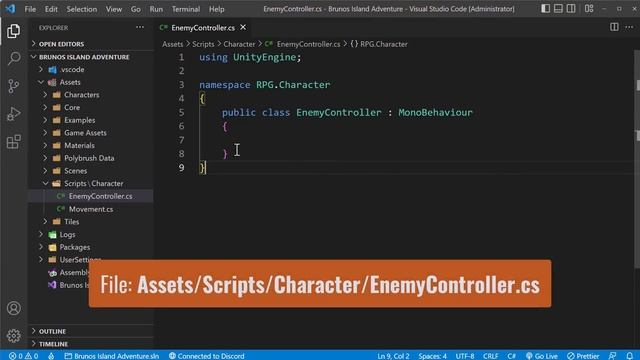Screen dimensions: 640x360
Task: Click Prettier in status bar
Action: click(583, 356)
